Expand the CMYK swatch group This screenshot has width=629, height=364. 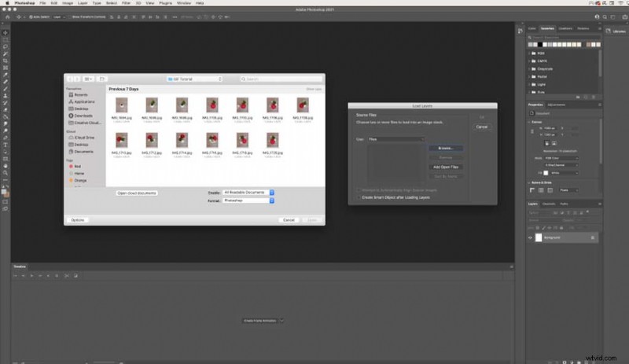point(529,61)
